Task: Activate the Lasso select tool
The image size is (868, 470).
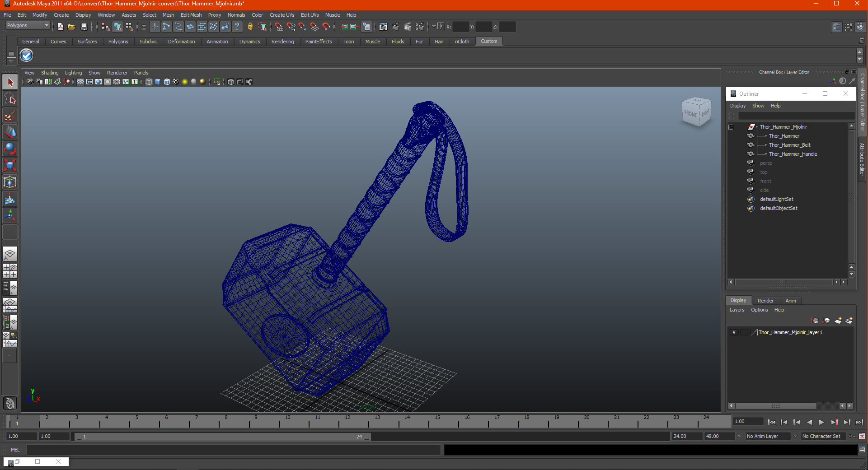Action: (x=10, y=99)
